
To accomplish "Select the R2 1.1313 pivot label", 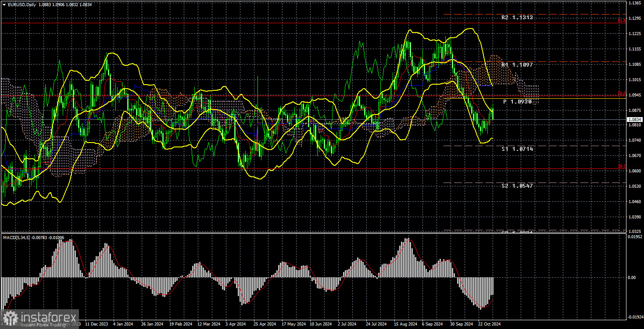I will (518, 18).
